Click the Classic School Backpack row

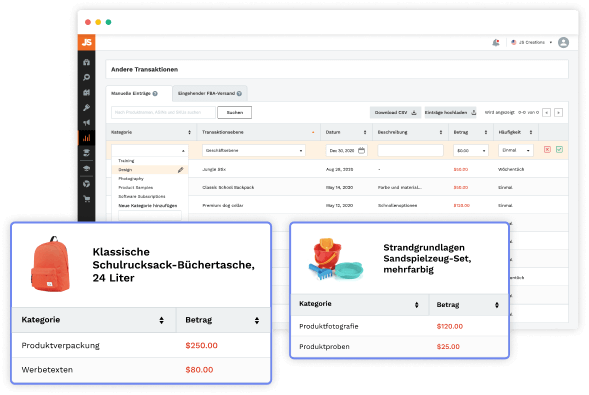[x=337, y=187]
